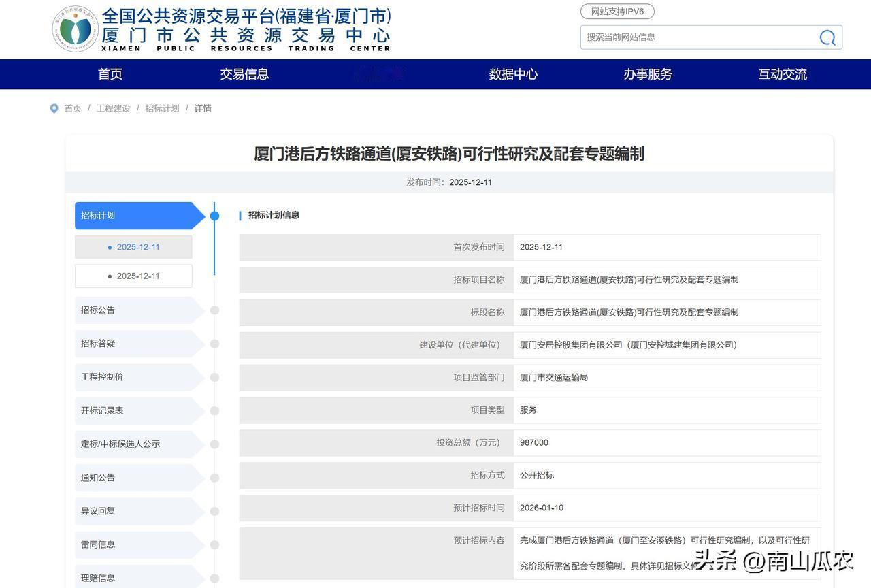Switch to the 互动交流 tab
Viewport: 871px width, 588px height.
[781, 74]
